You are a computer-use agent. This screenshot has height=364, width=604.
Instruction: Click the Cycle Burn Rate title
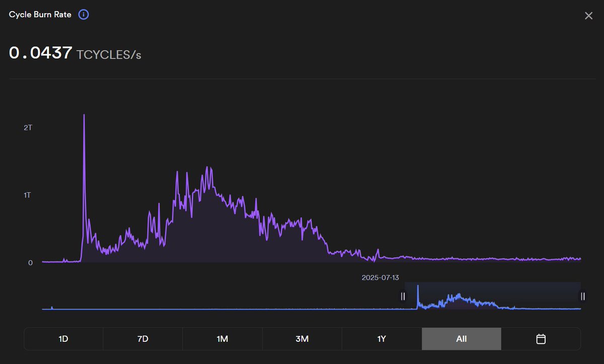[x=40, y=15]
